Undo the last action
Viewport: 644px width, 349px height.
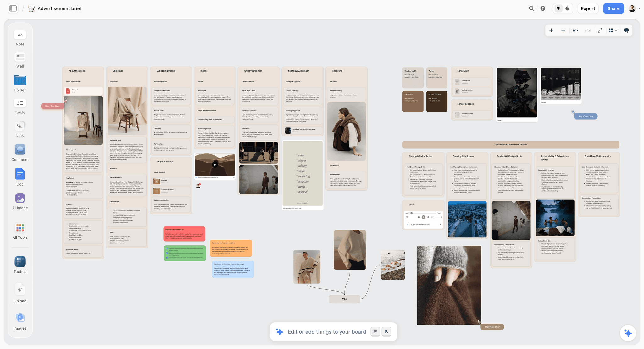575,30
